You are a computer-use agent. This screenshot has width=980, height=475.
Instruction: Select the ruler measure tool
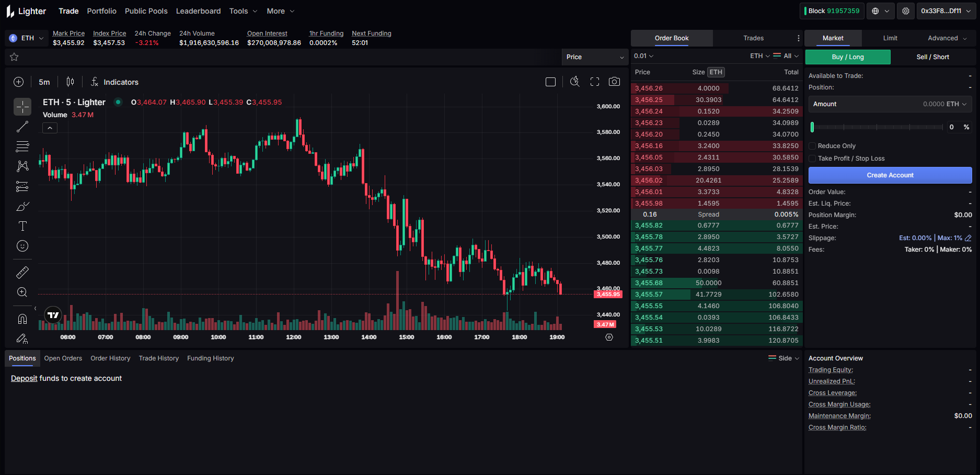(22, 273)
